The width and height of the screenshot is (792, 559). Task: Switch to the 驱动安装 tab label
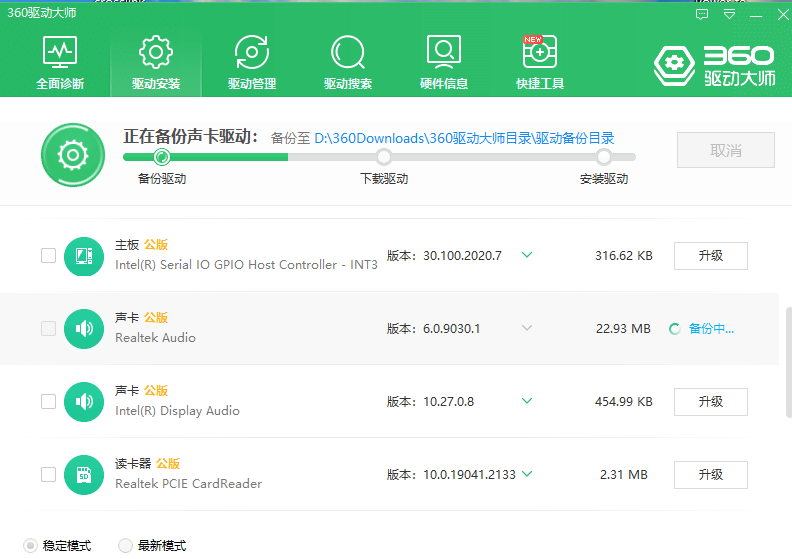[x=156, y=83]
